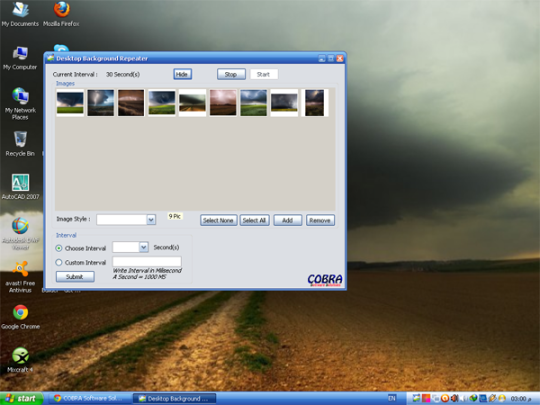The width and height of the screenshot is (540, 405).
Task: Select the seventh image thumbnail
Action: pyautogui.click(x=253, y=103)
